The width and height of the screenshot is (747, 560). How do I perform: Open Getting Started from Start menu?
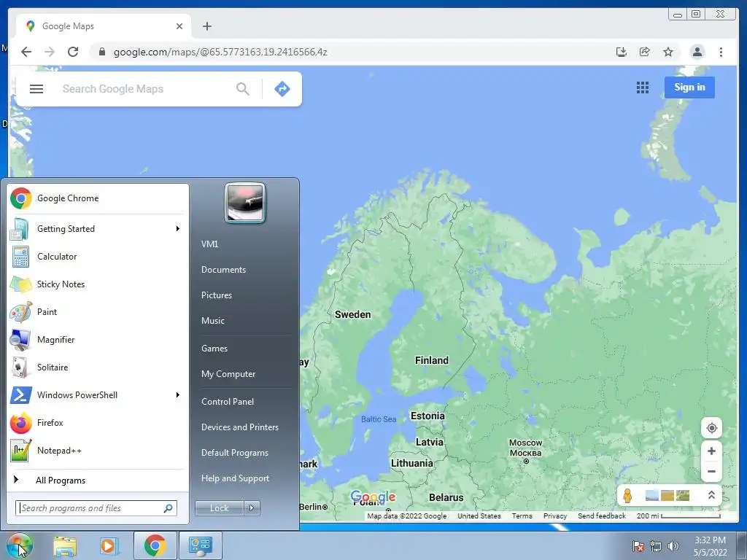coord(97,229)
